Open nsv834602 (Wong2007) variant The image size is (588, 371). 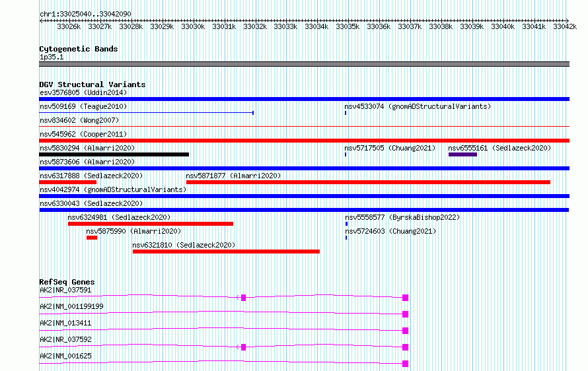(x=79, y=120)
